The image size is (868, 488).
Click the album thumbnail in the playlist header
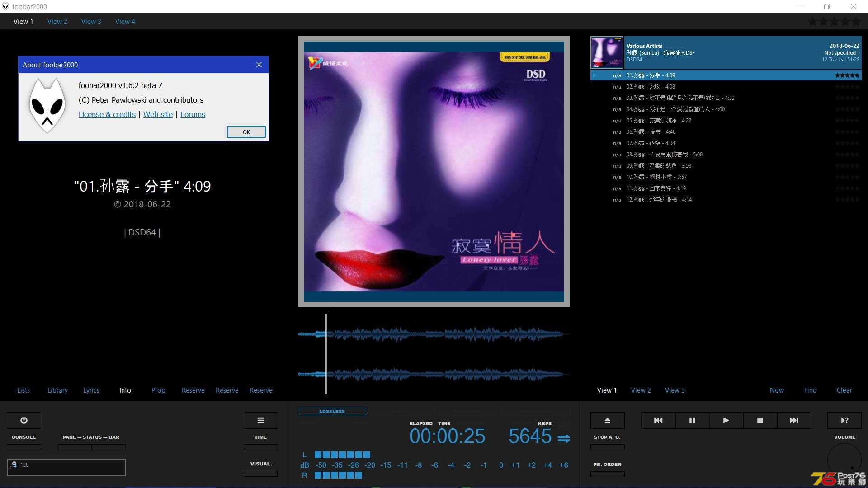tap(607, 52)
